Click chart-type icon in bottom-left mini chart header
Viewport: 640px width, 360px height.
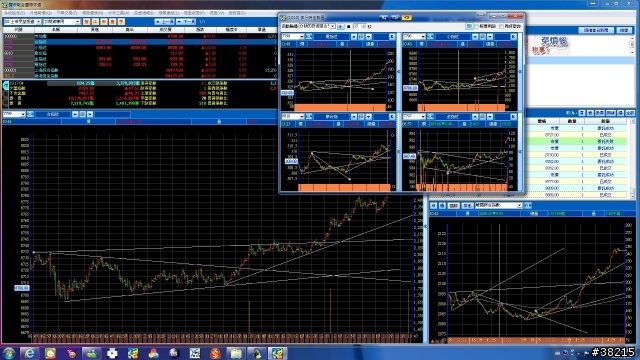tap(309, 117)
